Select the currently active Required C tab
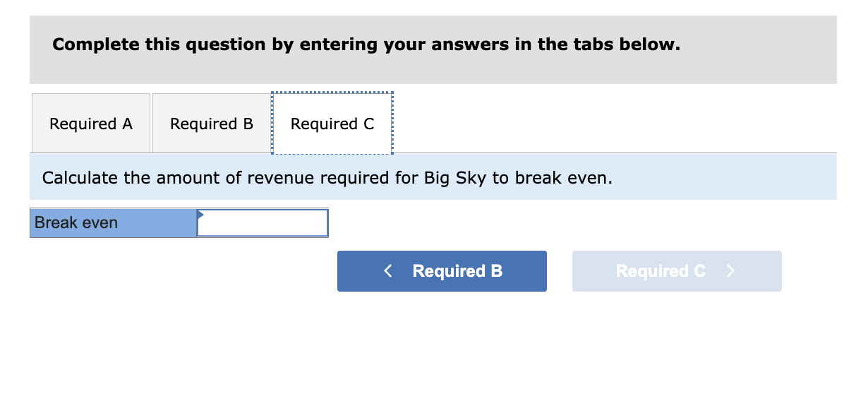This screenshot has height=411, width=868. [332, 124]
